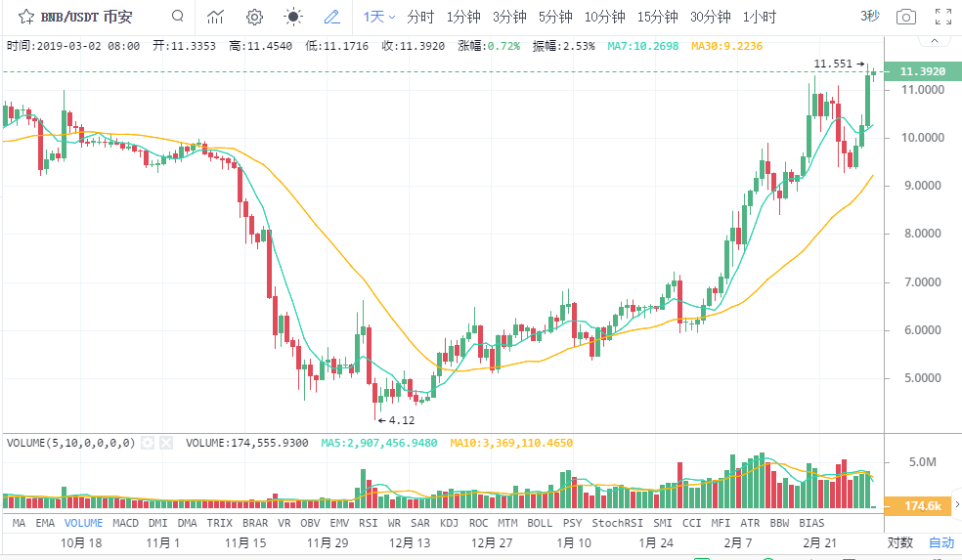Add the MA indicator

pyautogui.click(x=19, y=523)
